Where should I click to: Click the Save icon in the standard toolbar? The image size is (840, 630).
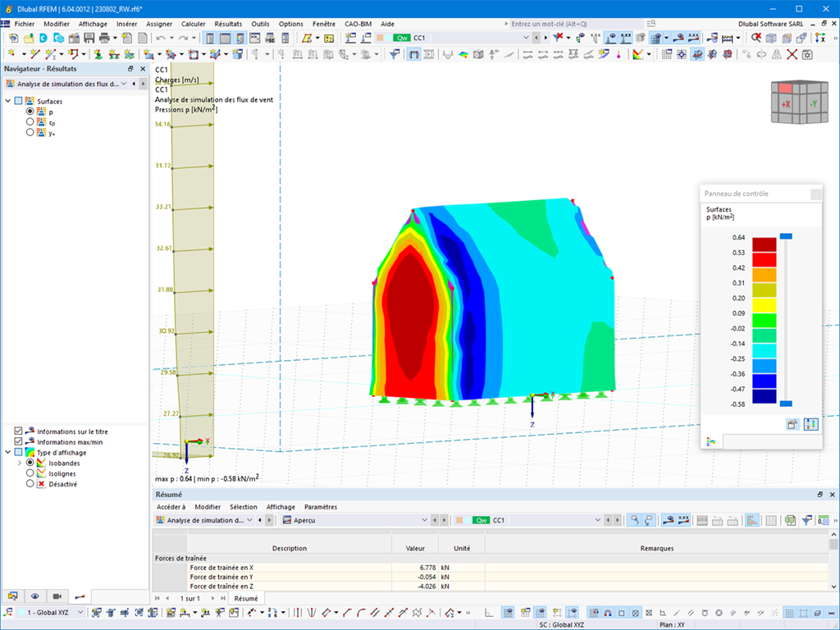coord(89,39)
